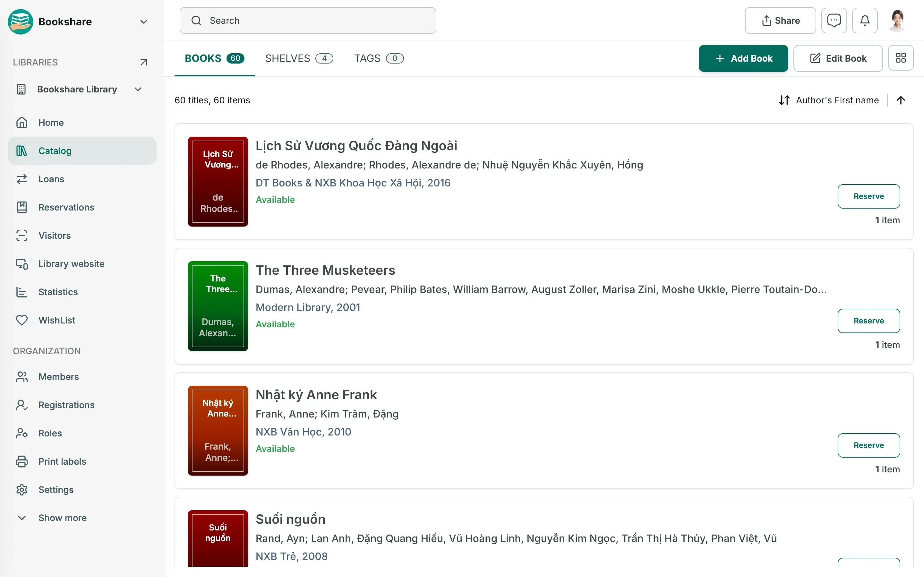Image resolution: width=924 pixels, height=577 pixels.
Task: Open the user profile avatar
Action: click(897, 21)
